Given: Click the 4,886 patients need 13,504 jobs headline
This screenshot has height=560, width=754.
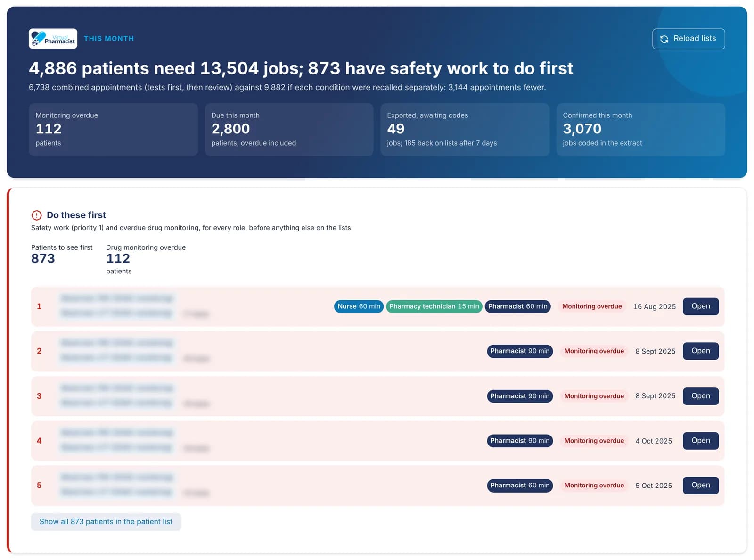Looking at the screenshot, I should pyautogui.click(x=301, y=69).
